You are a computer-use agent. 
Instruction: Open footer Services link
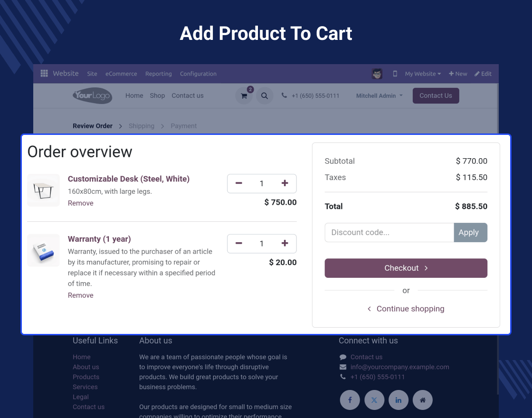tap(85, 387)
